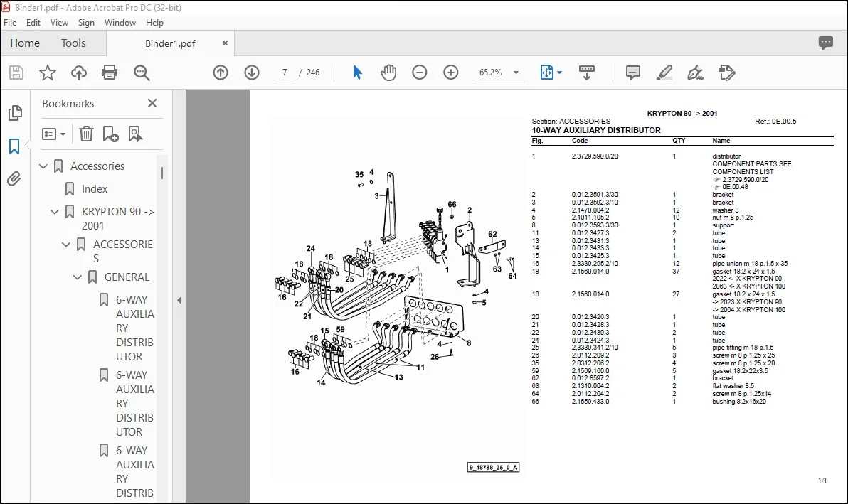Open fit page options dropdown arrow

[559, 73]
